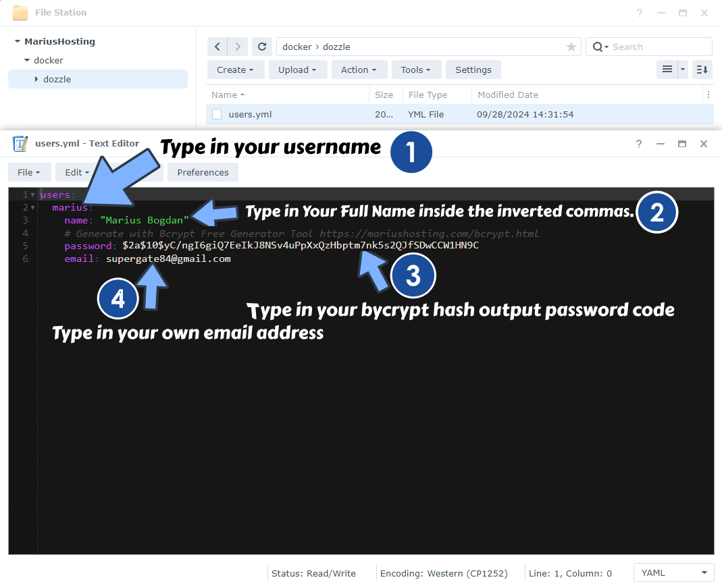The height and width of the screenshot is (588, 722).
Task: Maximize the Text Editor window
Action: tap(682, 144)
